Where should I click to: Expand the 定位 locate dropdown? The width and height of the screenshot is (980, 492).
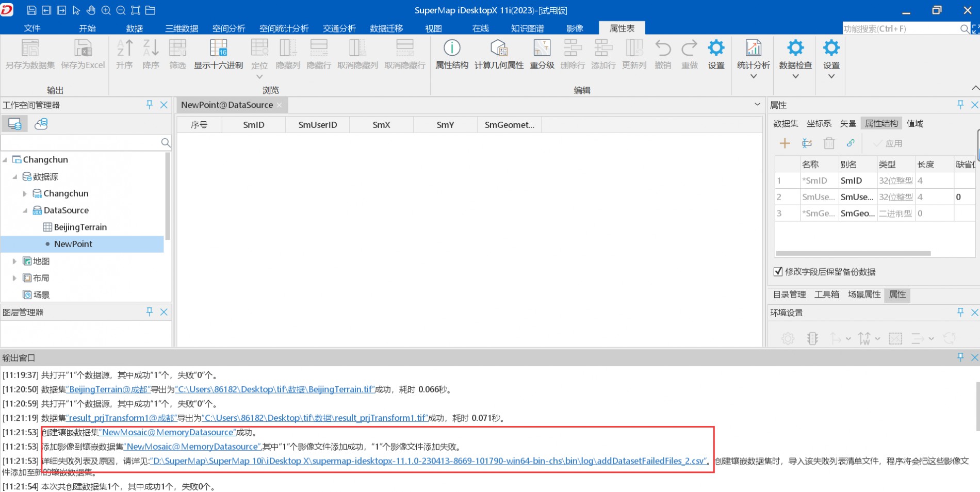[259, 77]
